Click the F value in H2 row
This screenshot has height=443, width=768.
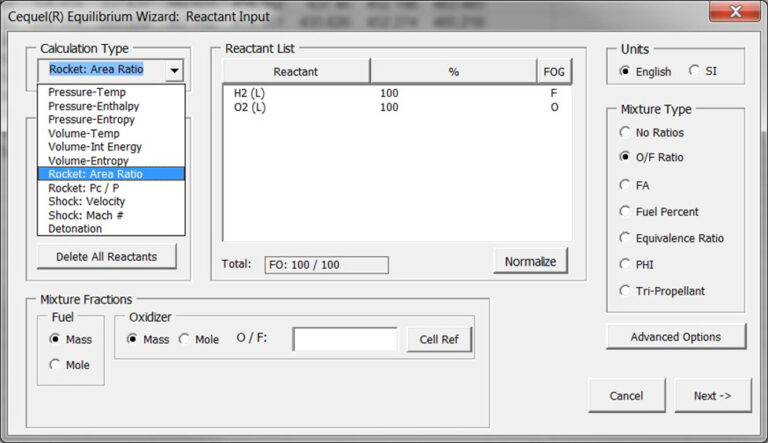tap(553, 93)
